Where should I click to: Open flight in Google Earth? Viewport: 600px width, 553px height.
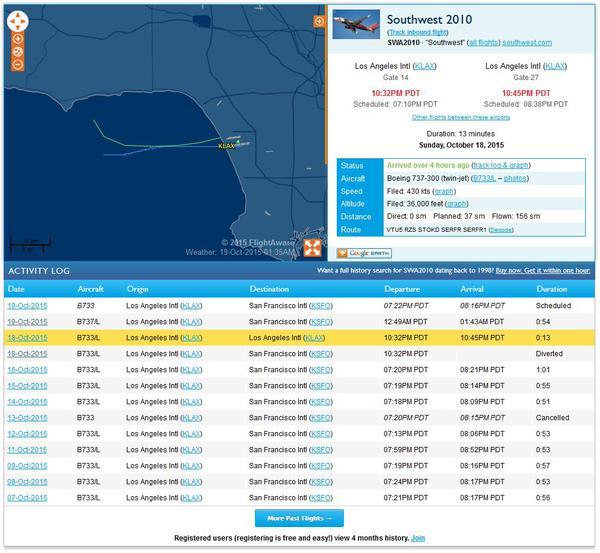[x=364, y=253]
